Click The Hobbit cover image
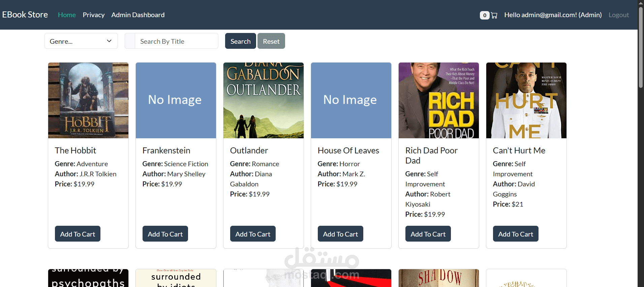 pyautogui.click(x=88, y=100)
